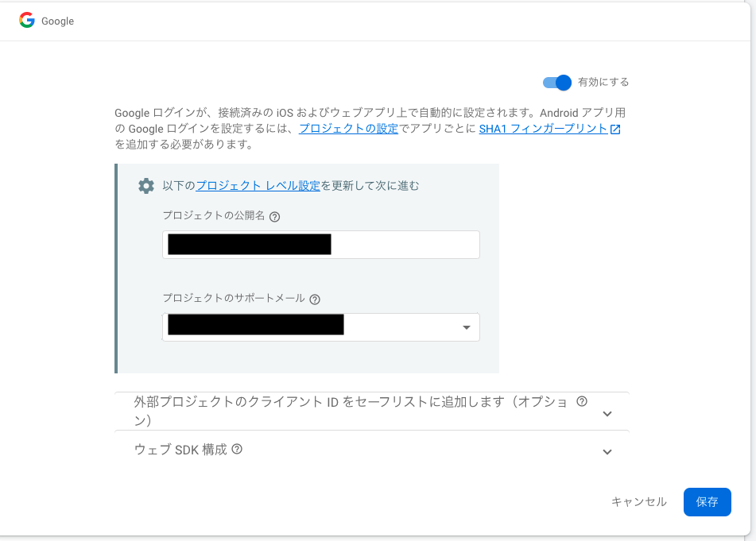Expand chevron for ウェブ SDK 構成 section
756x541 pixels.
click(607, 452)
